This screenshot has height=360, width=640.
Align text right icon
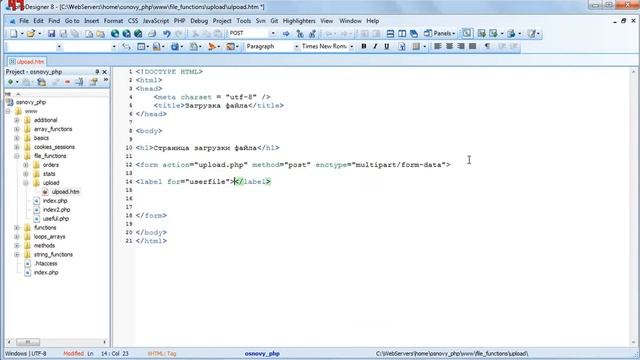(461, 47)
